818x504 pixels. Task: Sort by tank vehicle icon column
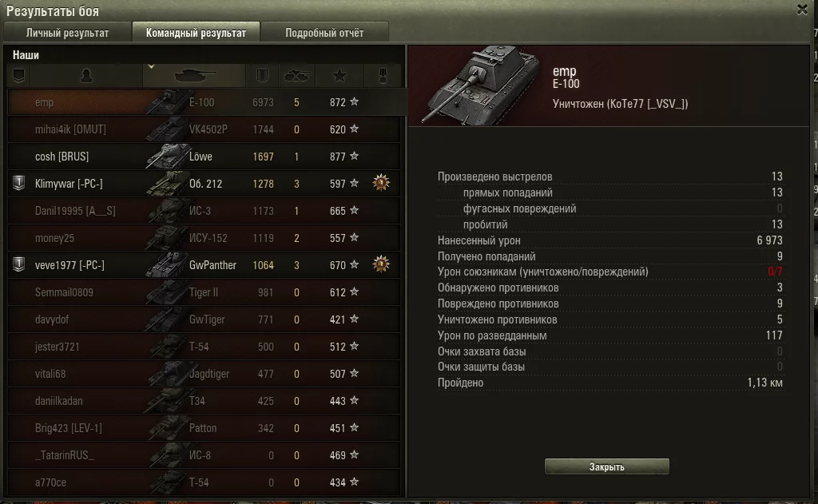click(194, 76)
